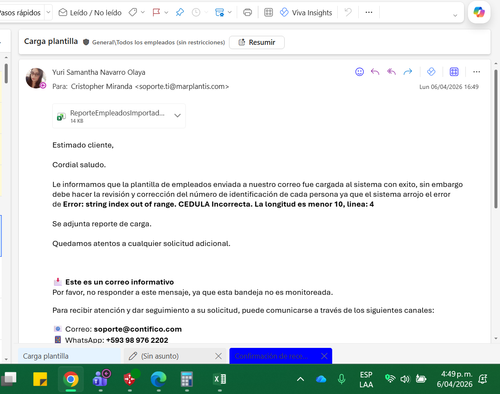The height and width of the screenshot is (394, 500).
Task: Expand the move-to options dropdown arrow
Action: [230, 13]
